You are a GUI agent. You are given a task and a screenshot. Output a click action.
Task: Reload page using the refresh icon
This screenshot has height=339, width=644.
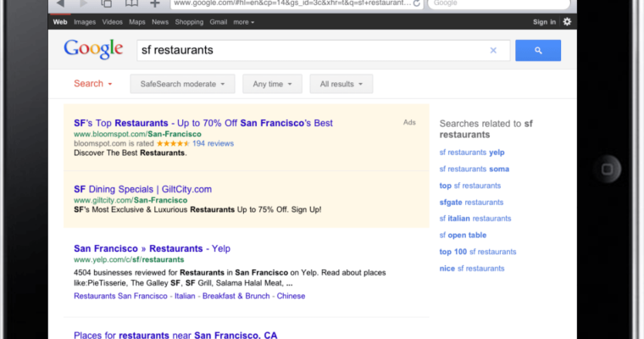[x=416, y=3]
